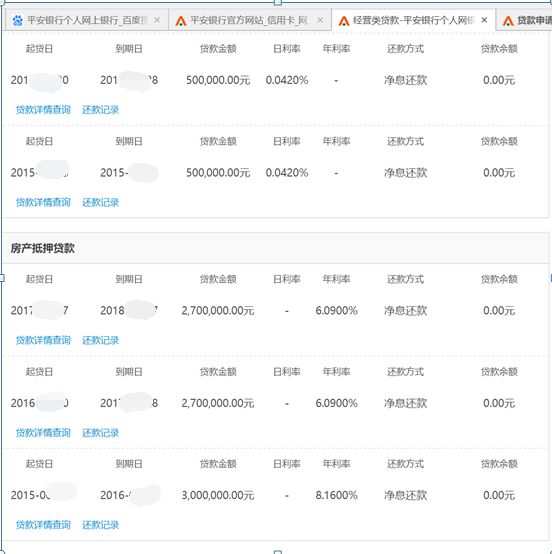
Task: Open 贷款详情查询 for the 2017 2,700,000.00元 loan
Action: [x=43, y=340]
